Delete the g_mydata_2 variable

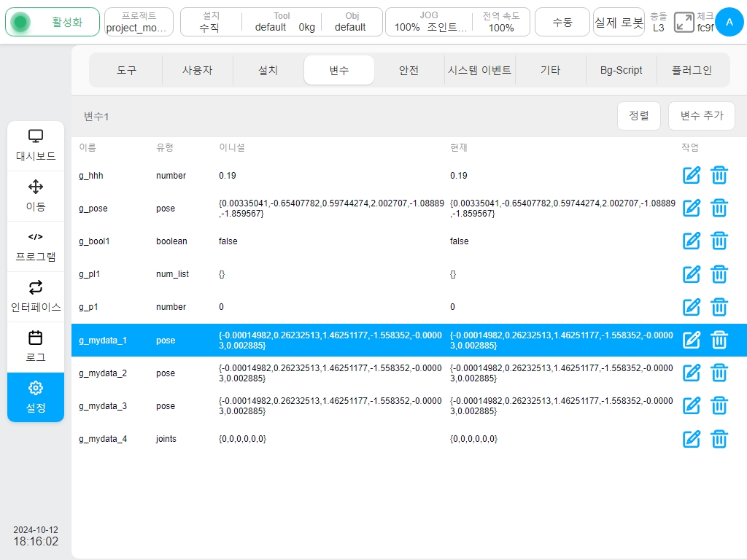coord(719,373)
